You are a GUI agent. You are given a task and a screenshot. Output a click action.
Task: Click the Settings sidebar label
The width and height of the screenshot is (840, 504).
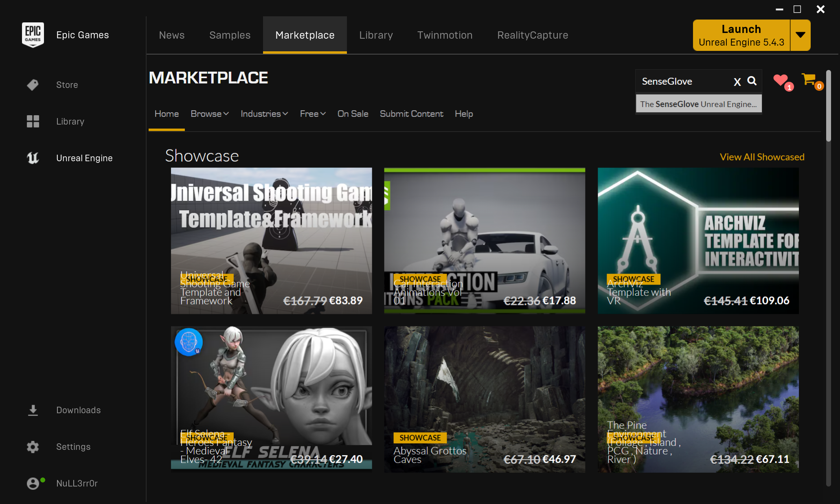coord(73,447)
